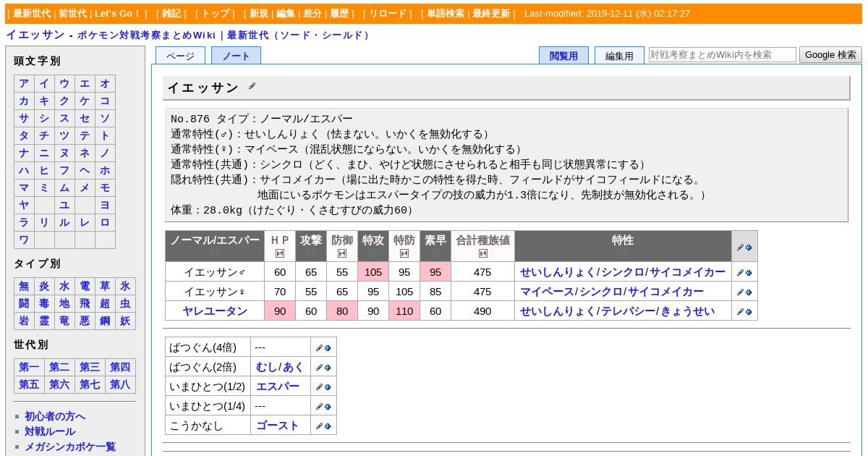Open ゴースト type link in こうかなし row
This screenshot has width=868, height=456.
click(278, 426)
